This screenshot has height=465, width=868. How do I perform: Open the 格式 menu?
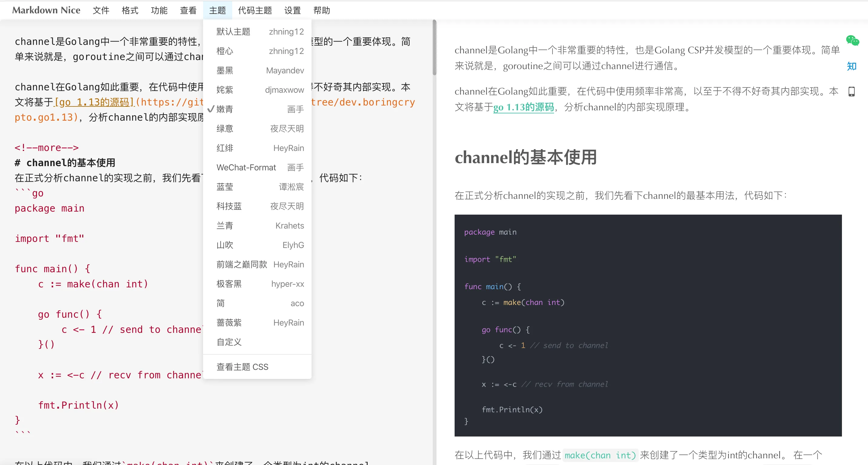pos(130,10)
